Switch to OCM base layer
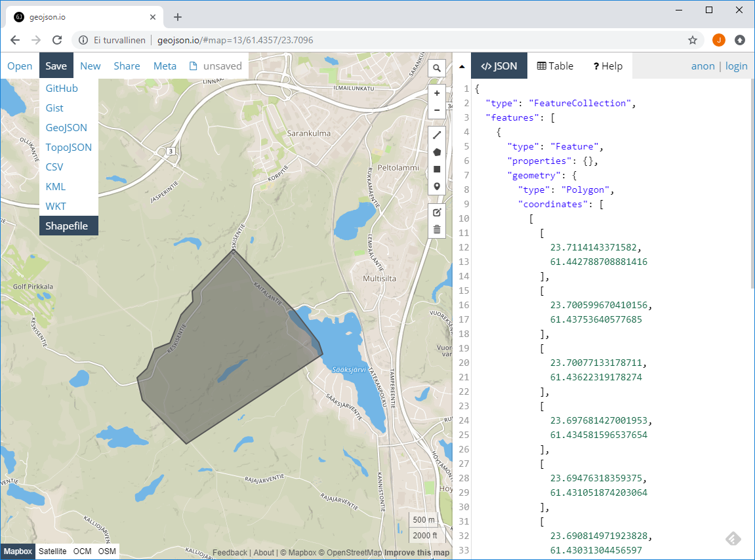 (83, 551)
